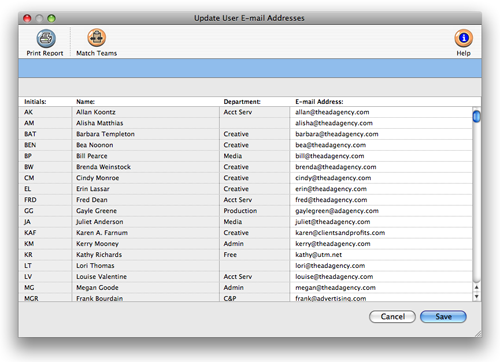Screen dimensions: 500x362
Task: Open Help via the info icon
Action: coord(463,38)
